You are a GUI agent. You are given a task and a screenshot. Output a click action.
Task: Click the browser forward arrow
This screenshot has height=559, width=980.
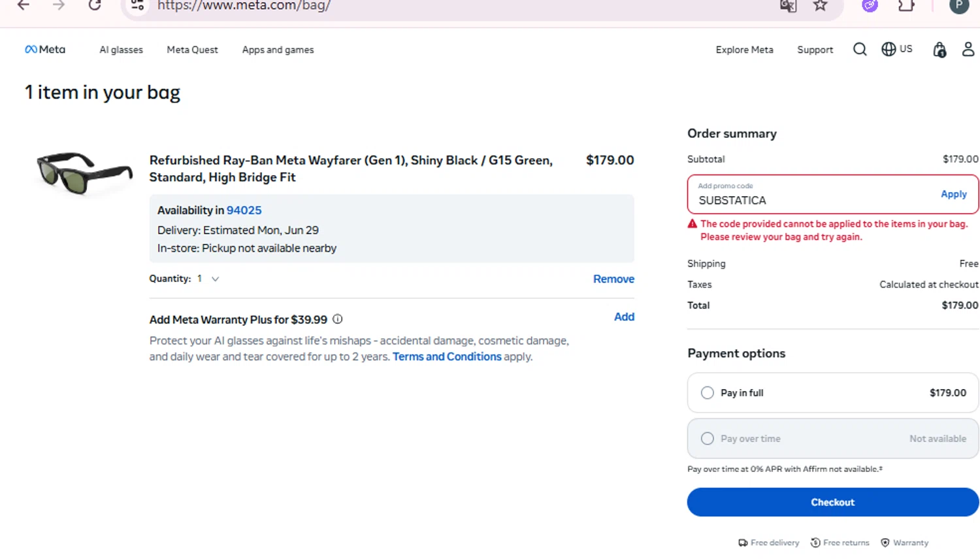click(59, 5)
